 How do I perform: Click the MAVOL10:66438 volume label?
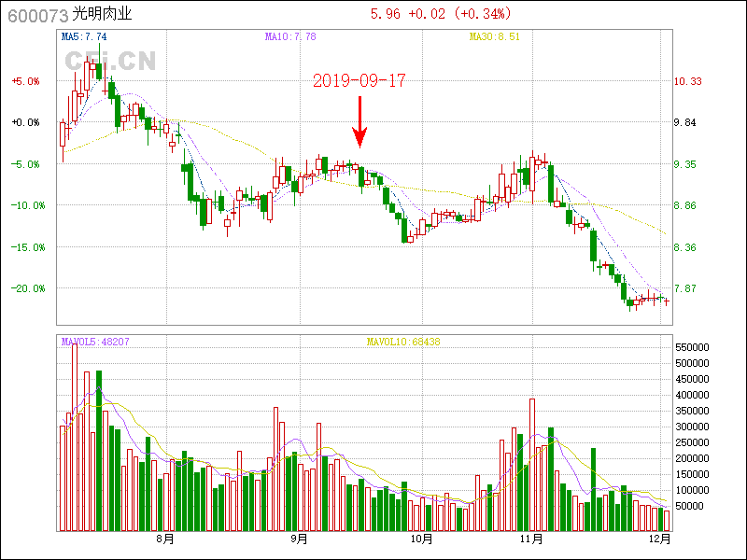(402, 343)
